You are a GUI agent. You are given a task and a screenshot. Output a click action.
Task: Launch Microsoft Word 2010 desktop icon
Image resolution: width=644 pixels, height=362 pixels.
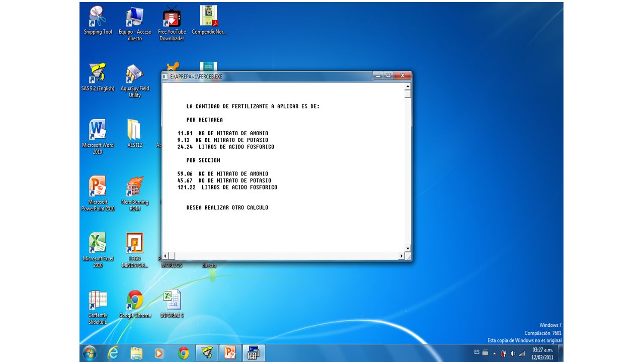[98, 137]
